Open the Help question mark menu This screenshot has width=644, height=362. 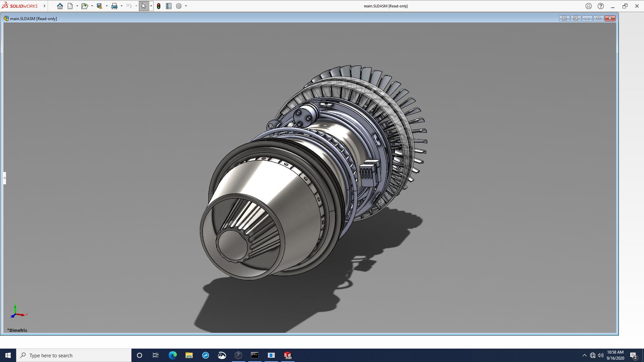601,6
